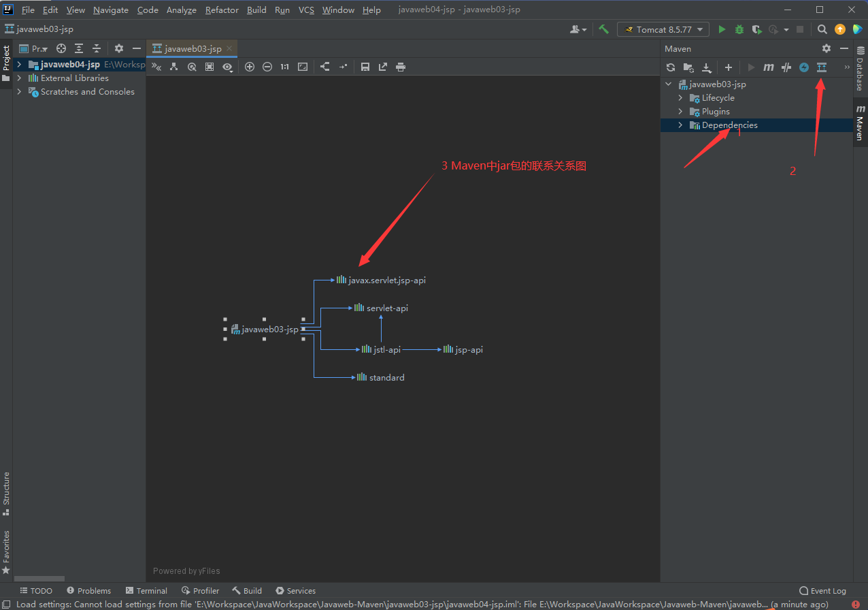The height and width of the screenshot is (610, 868).
Task: Expand the External Libraries tree item
Action: coord(19,78)
